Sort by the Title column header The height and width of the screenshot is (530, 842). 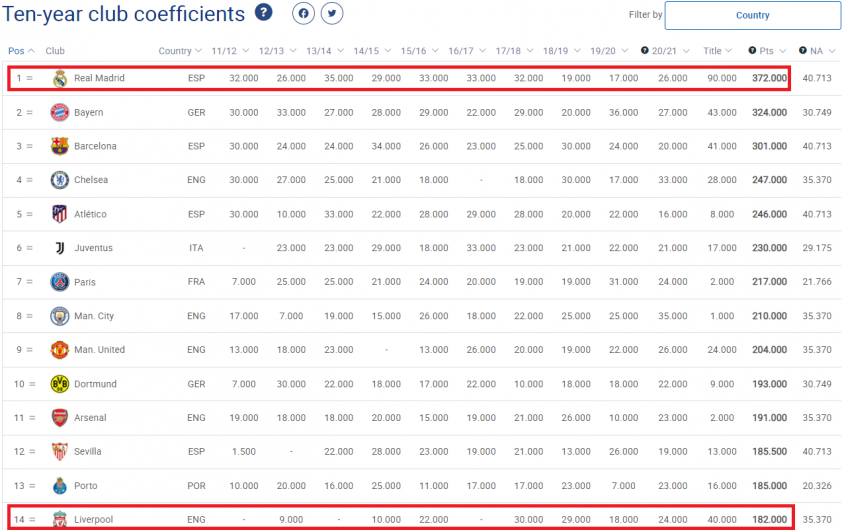point(717,50)
